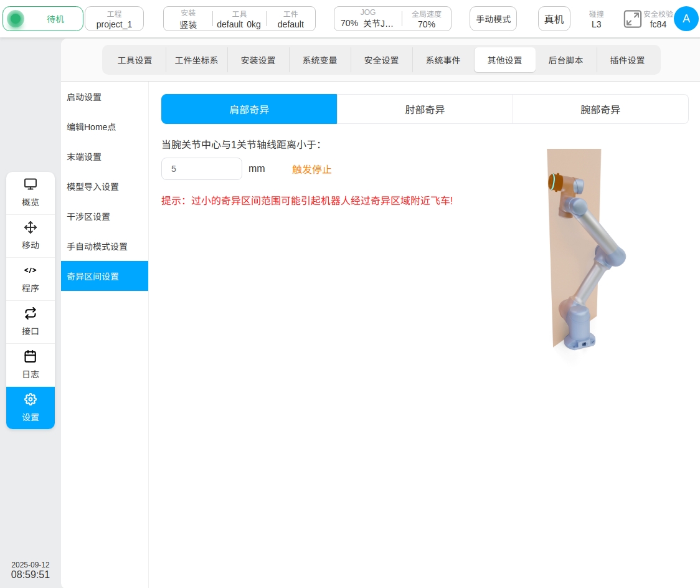Open the Overview monitor icon
Image resolution: width=700 pixels, height=588 pixels.
(x=31, y=184)
